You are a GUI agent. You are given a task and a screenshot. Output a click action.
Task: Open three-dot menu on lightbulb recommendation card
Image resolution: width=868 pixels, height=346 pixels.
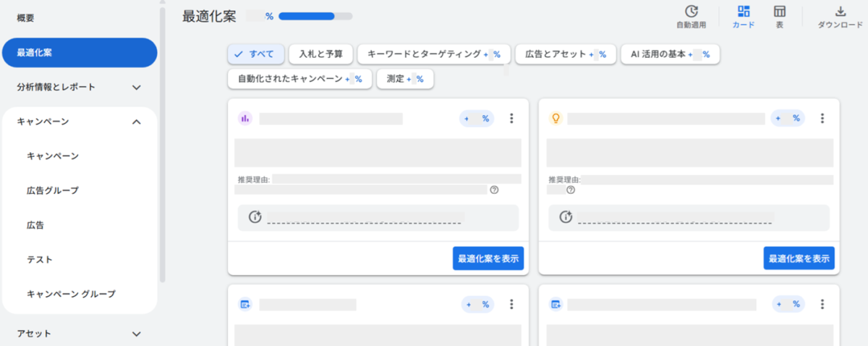[x=822, y=119]
